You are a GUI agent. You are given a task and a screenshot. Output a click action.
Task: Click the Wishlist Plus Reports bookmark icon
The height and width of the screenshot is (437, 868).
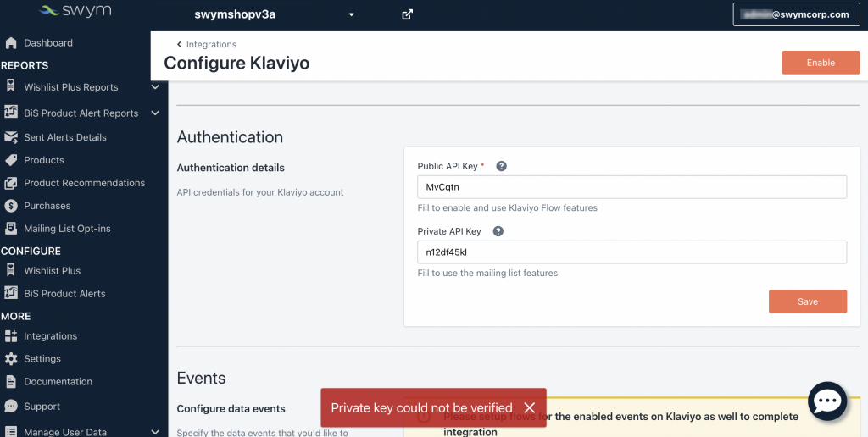(x=10, y=86)
